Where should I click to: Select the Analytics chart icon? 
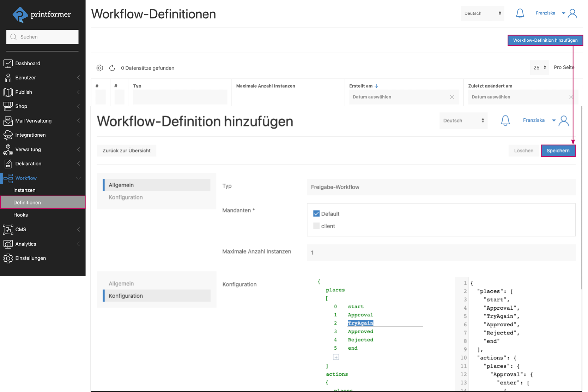8,244
